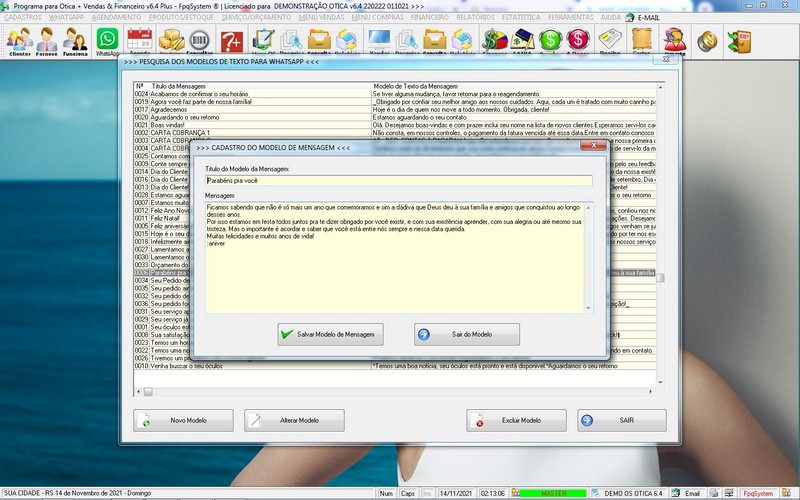Select row 0019 Agora você faz parte de nossa família

(x=394, y=102)
